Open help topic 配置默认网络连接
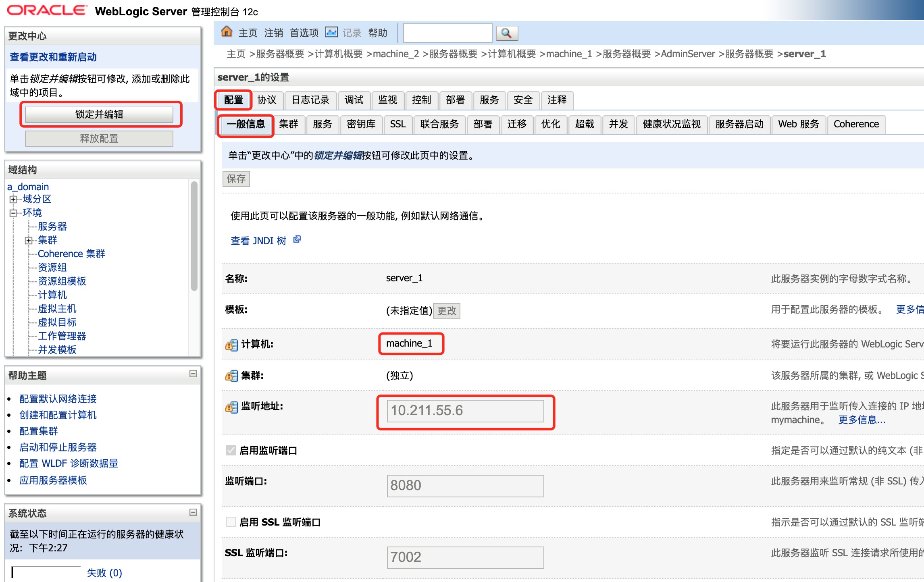The width and height of the screenshot is (924, 582). [x=58, y=399]
